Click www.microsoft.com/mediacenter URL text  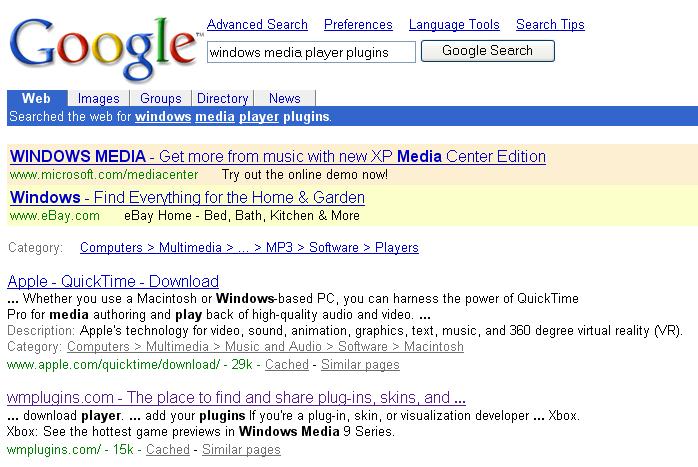[x=104, y=175]
